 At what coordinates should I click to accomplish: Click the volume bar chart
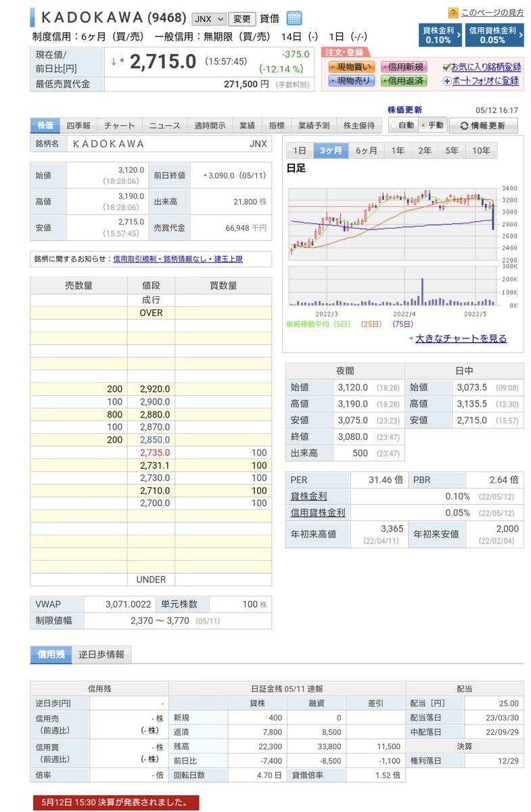393,286
